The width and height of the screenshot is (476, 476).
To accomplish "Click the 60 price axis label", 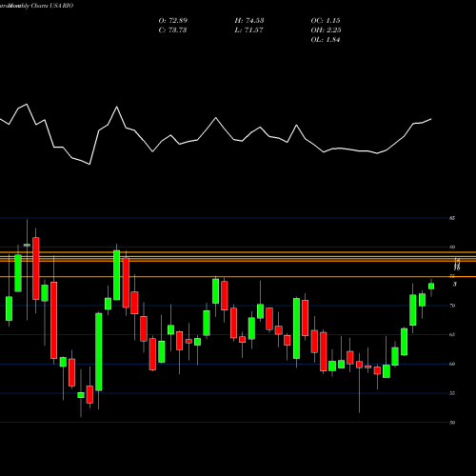I will tap(452, 364).
